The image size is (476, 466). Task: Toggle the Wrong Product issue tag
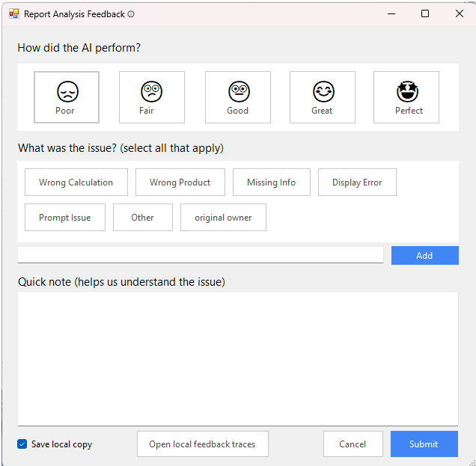180,183
